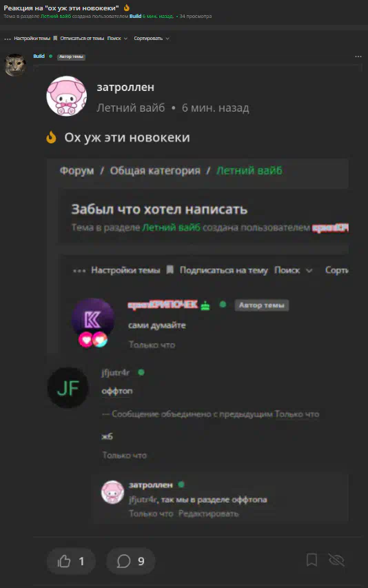Click the green Летний вайб breadcrumb
Viewport: 368px width, 588px height.
249,171
